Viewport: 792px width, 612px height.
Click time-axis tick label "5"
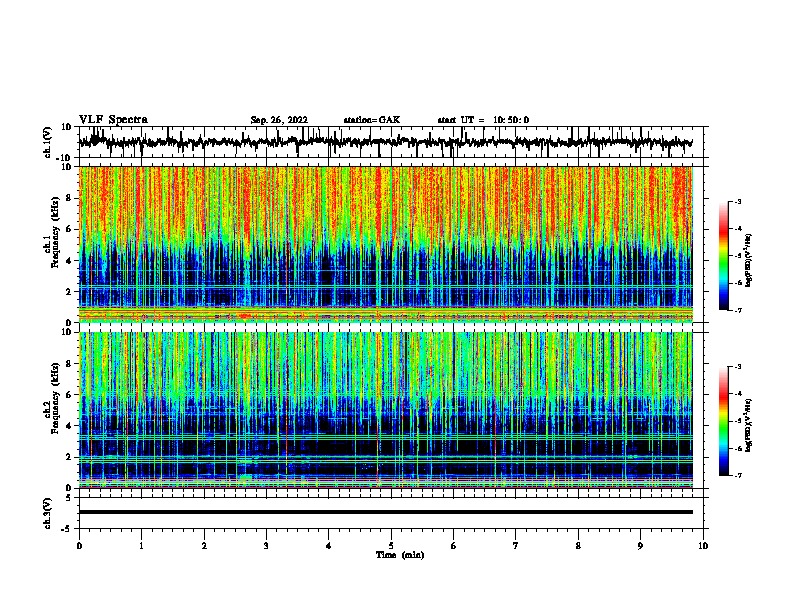point(391,545)
